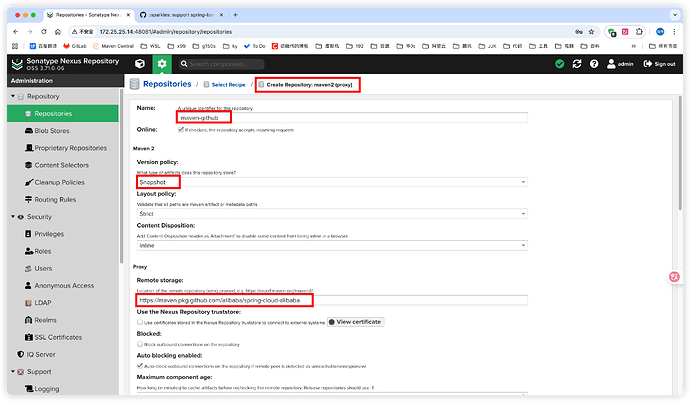690x402 pixels.
Task: Collapse the Support tree group
Action: pos(13,371)
